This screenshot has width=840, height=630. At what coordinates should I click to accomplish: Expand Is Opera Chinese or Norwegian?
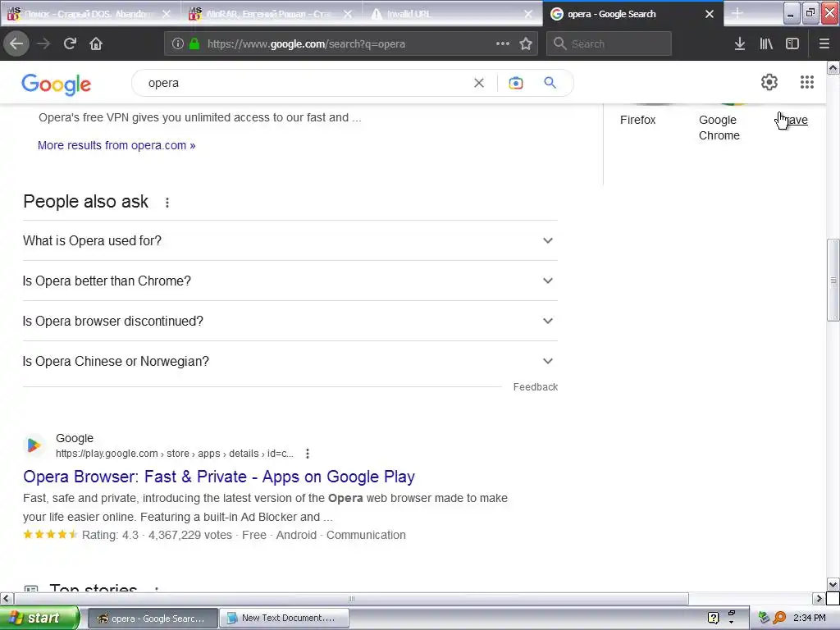tap(290, 361)
